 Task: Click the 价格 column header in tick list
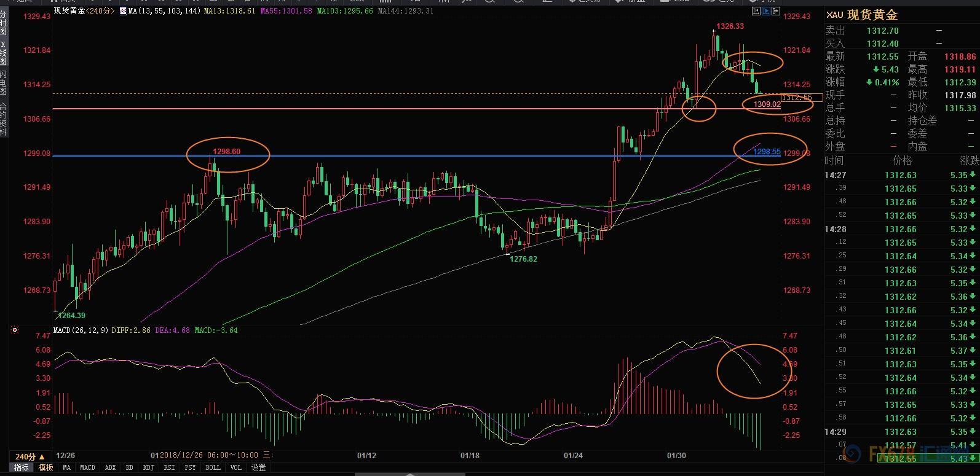902,161
